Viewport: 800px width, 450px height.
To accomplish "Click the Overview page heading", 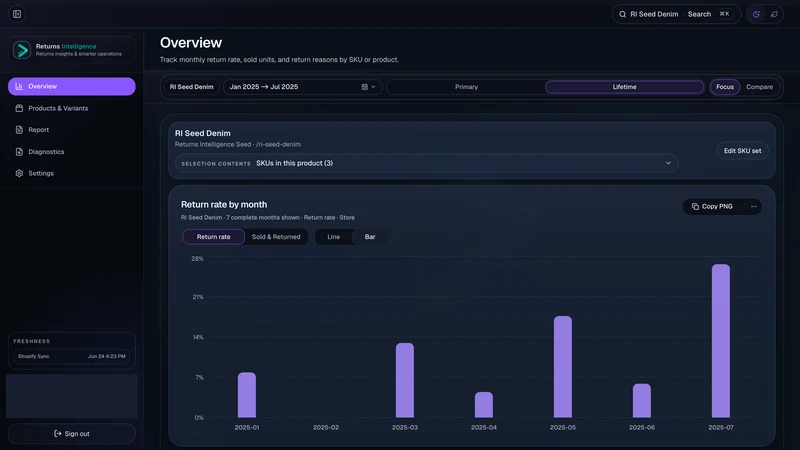I will (x=191, y=43).
